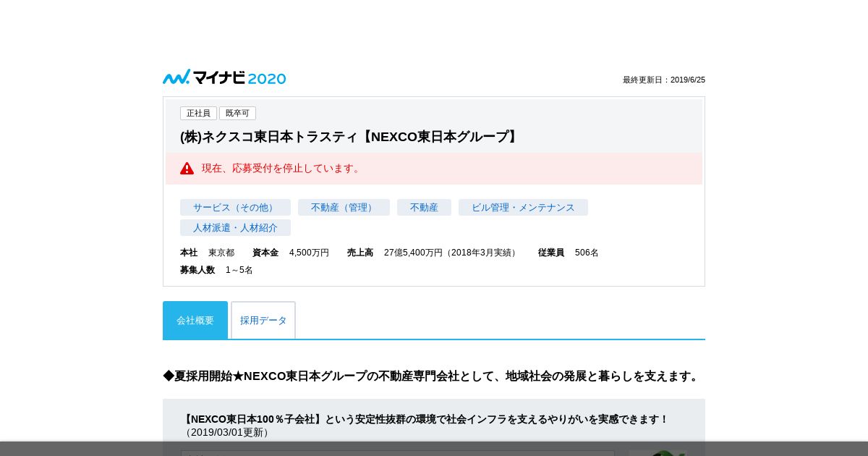Select the 不動産（管理） industry tag
This screenshot has width=868, height=456.
344,208
